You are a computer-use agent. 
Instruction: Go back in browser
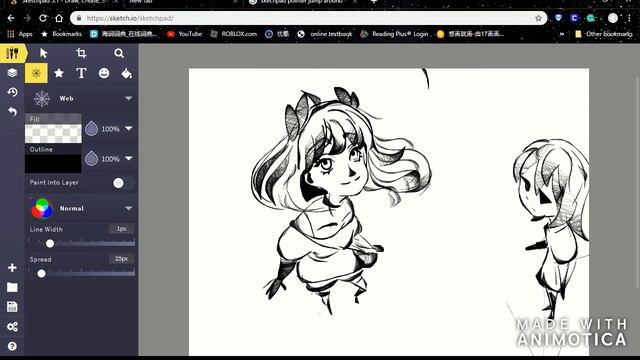pos(11,18)
